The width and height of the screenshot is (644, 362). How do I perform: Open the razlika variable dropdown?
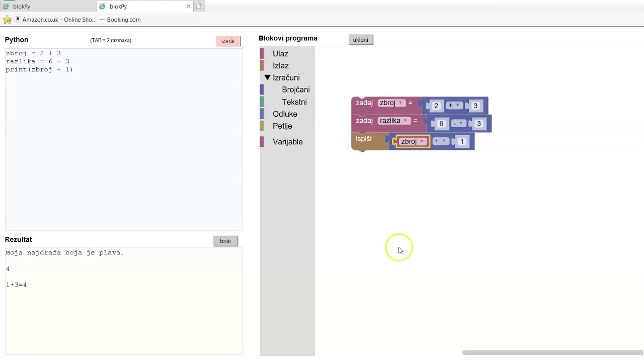pyautogui.click(x=394, y=121)
